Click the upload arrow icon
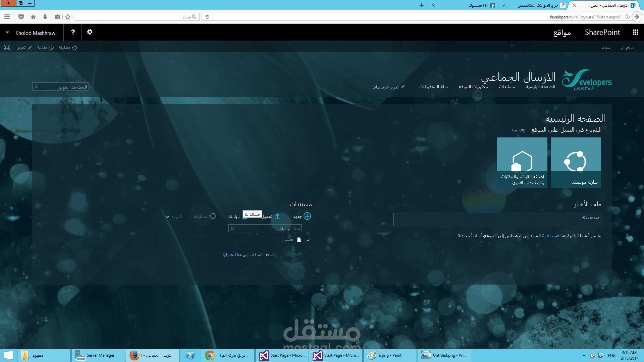Screen dimensions: 644x362 pos(277,217)
